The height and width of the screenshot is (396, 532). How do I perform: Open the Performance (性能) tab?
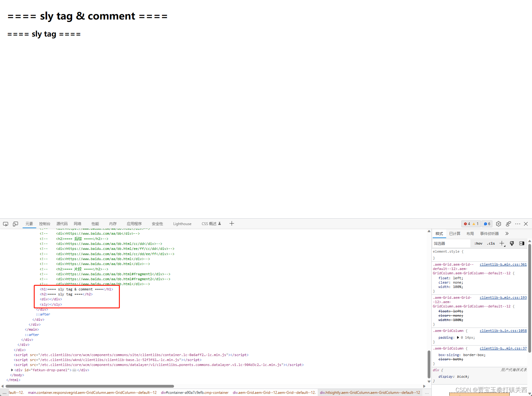tap(95, 224)
